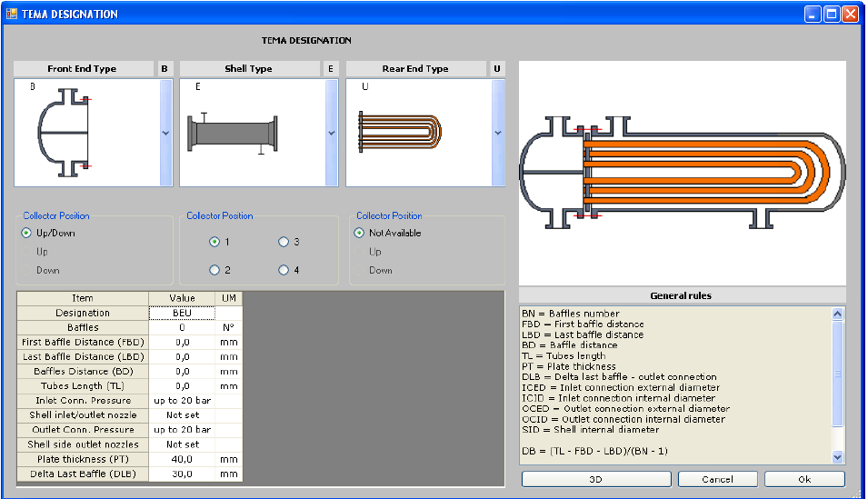
Task: Click the TEMA Designation title bar app icon
Action: [x=11, y=14]
